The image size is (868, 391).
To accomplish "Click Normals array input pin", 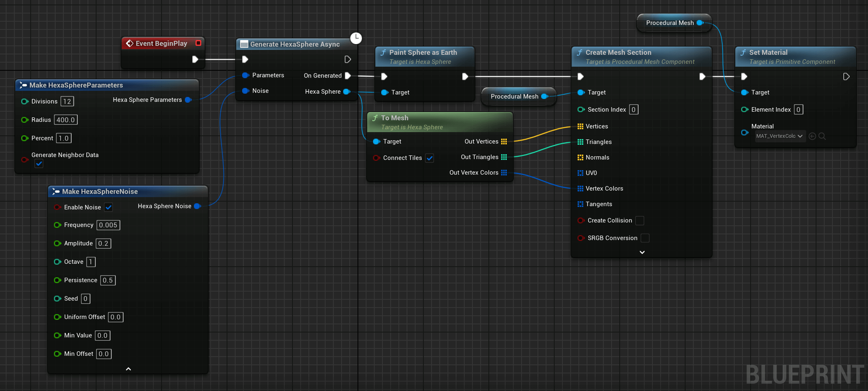I will [580, 157].
